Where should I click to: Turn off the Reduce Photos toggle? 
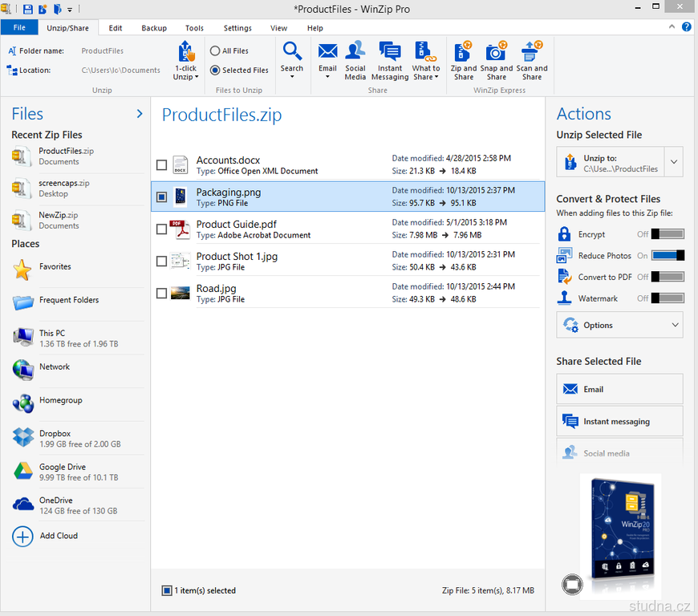pos(668,256)
